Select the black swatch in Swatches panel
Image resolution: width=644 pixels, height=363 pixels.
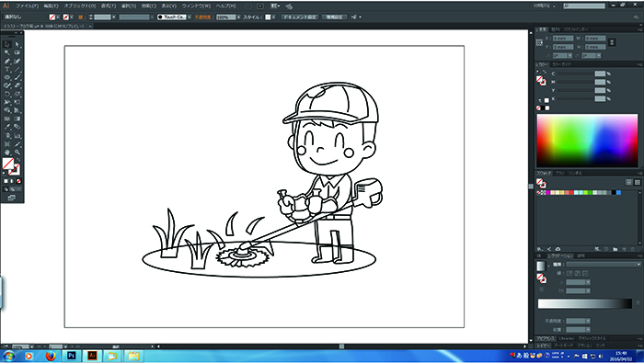pos(614,192)
